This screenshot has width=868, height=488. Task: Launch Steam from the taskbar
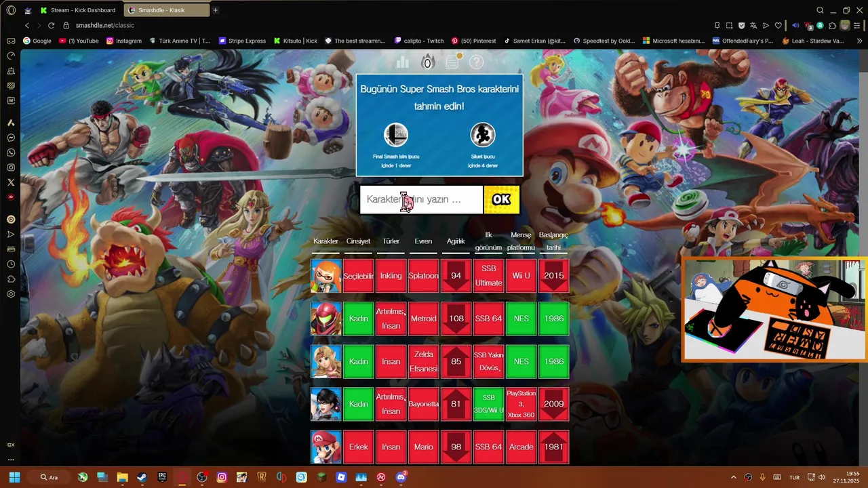tap(142, 477)
